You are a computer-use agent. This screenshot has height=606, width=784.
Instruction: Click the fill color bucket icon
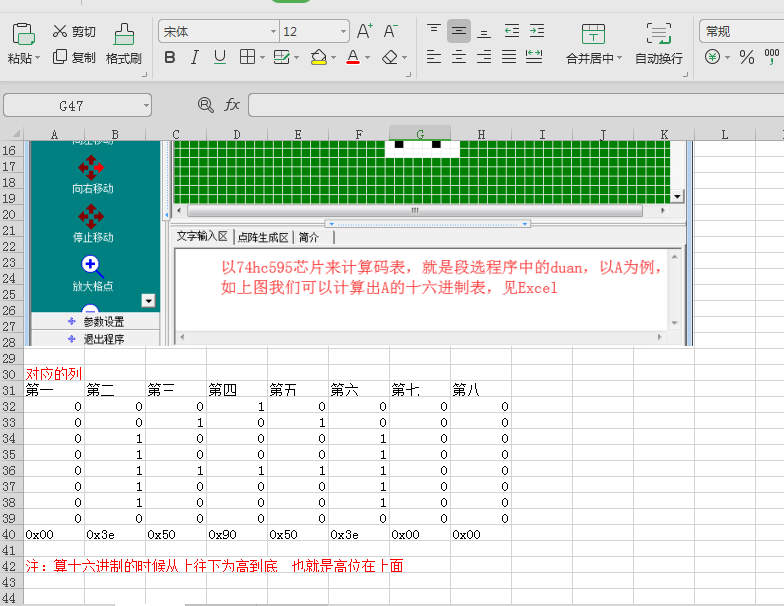(318, 57)
